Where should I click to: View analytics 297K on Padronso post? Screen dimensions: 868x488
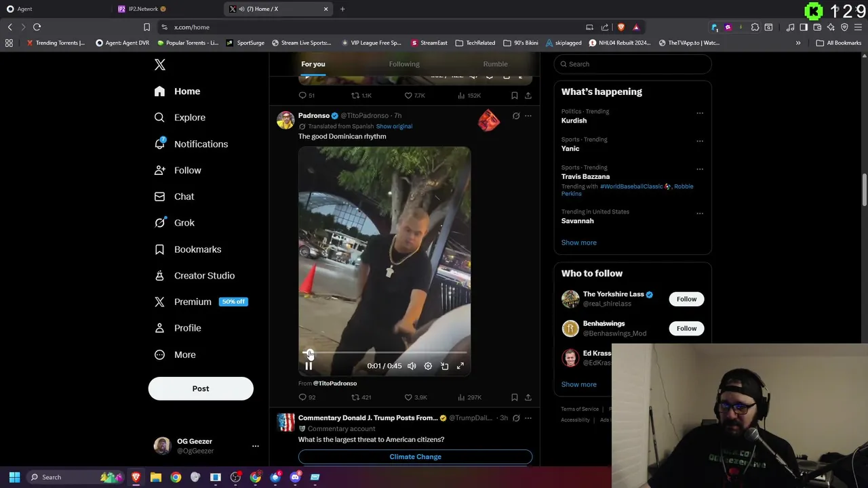pos(469,397)
